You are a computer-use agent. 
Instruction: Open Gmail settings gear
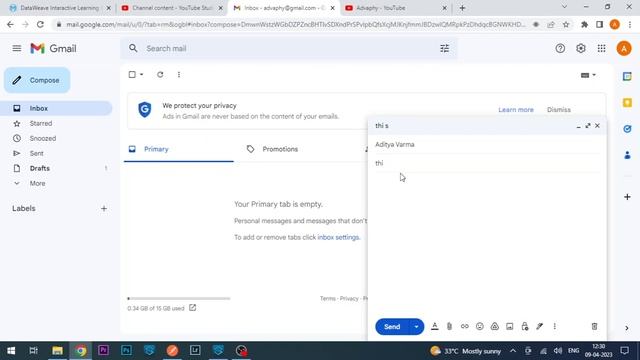(581, 49)
